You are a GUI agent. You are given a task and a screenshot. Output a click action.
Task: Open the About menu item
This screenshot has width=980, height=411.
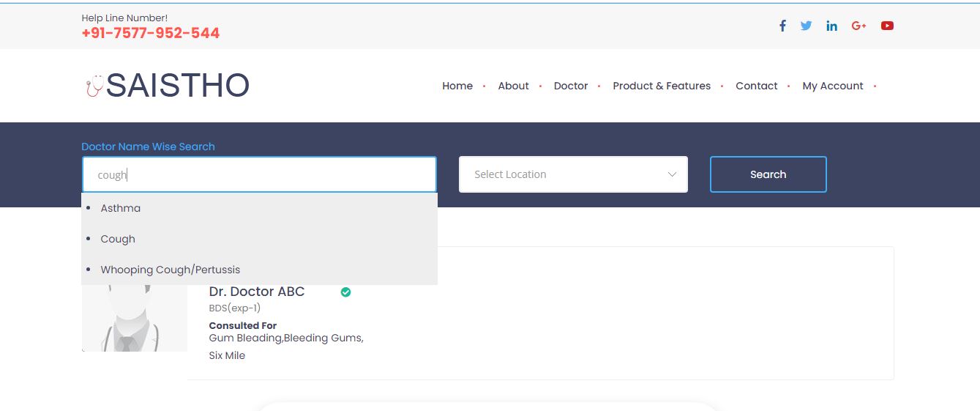[513, 86]
